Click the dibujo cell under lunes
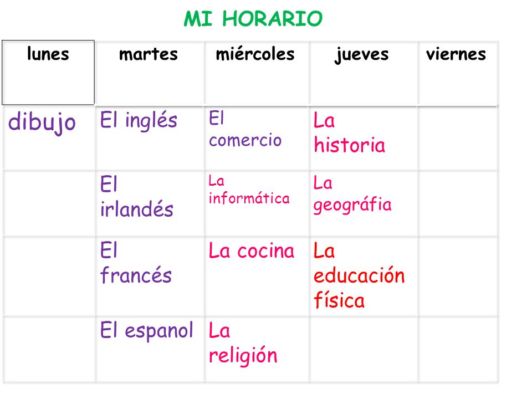Viewport: 532px width, 399px height. (49, 138)
